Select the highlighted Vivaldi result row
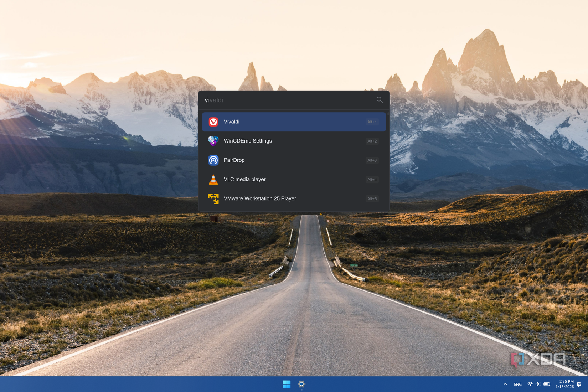Viewport: 588px width, 392px height. (294, 122)
